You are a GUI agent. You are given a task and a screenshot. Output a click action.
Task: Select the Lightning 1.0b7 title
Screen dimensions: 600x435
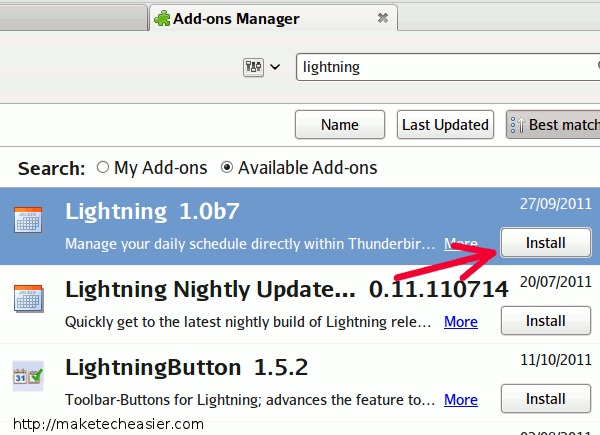tap(152, 211)
